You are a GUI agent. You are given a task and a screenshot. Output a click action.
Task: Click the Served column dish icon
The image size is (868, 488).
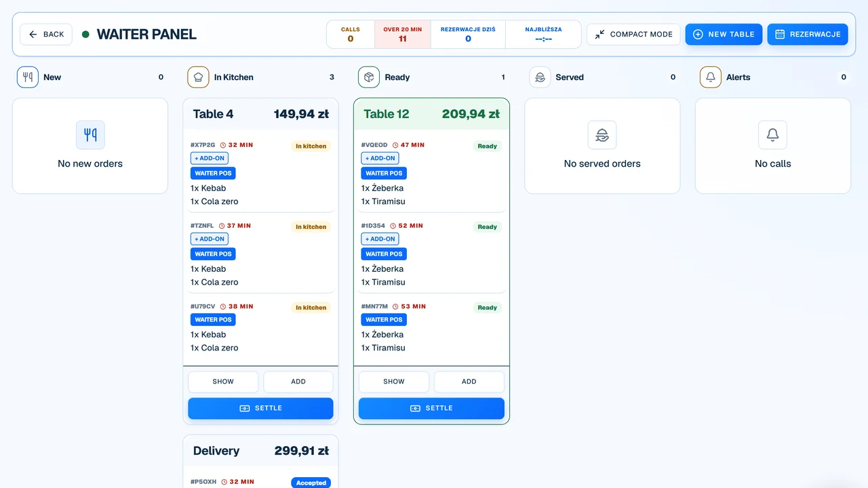point(540,77)
